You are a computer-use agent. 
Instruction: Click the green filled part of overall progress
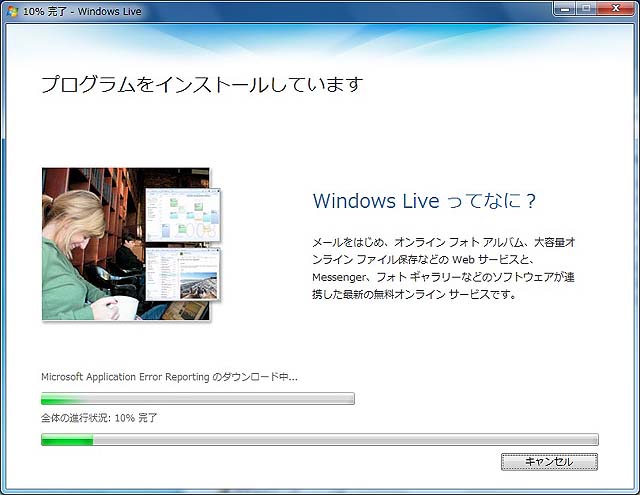point(67,439)
